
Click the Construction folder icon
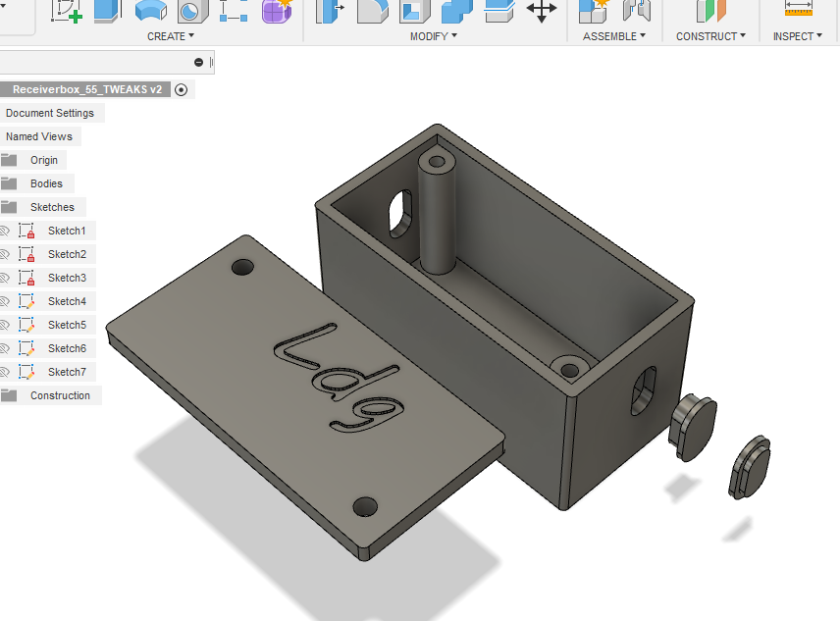point(9,395)
